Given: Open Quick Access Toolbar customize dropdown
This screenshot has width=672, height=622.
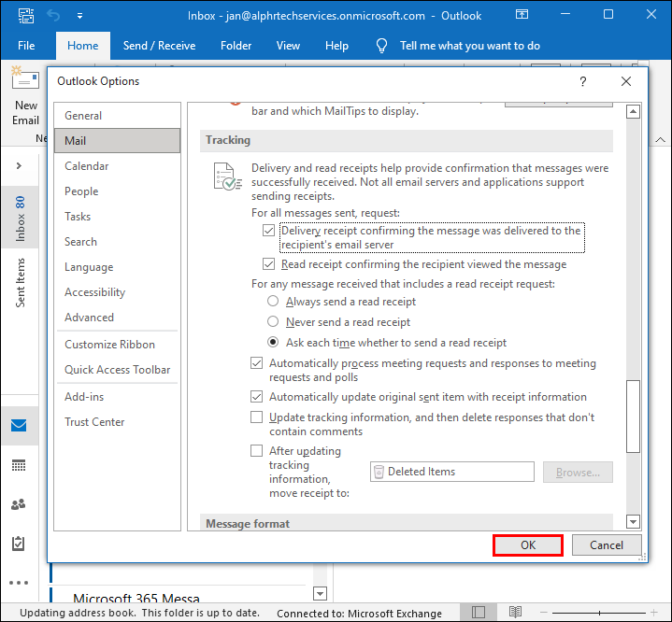Looking at the screenshot, I should pyautogui.click(x=78, y=16).
